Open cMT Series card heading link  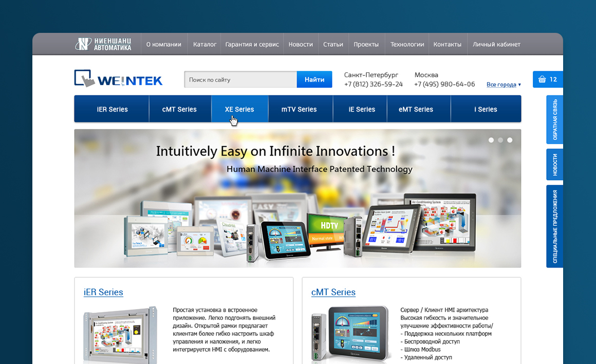point(333,292)
